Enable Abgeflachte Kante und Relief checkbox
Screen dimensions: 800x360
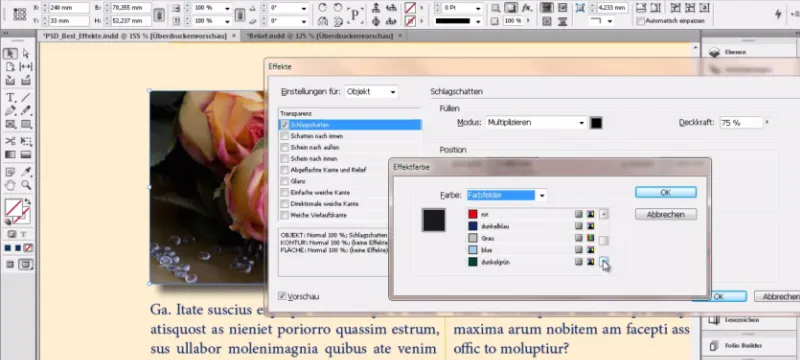284,170
